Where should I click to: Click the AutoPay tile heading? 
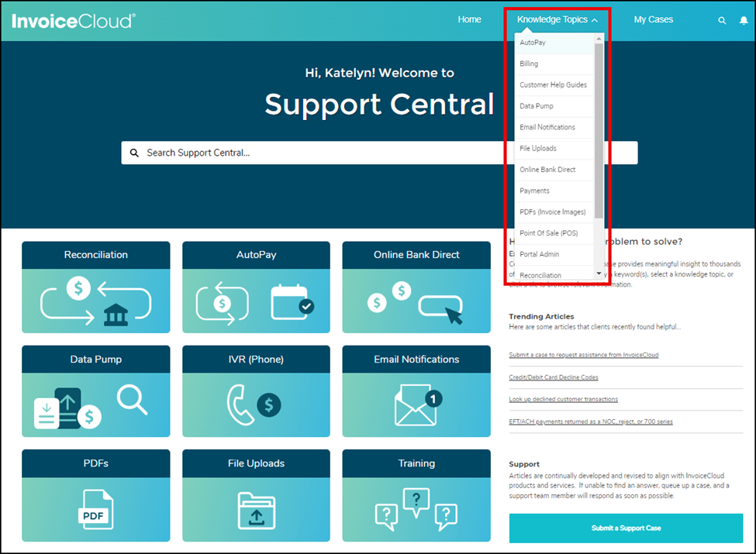(x=256, y=255)
